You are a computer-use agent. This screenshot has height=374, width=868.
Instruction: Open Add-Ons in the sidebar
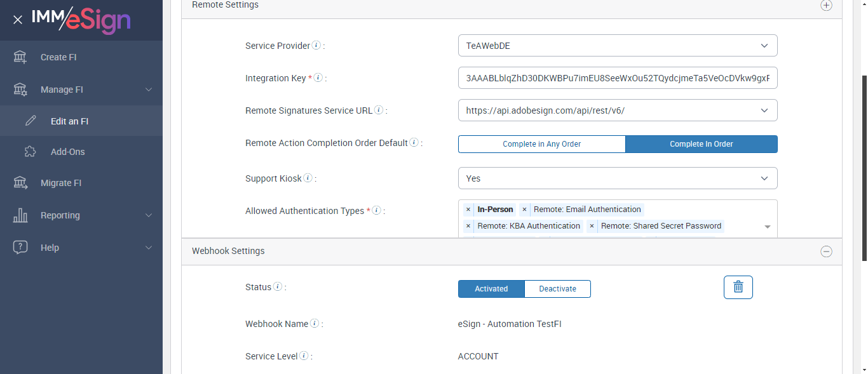pyautogui.click(x=67, y=152)
